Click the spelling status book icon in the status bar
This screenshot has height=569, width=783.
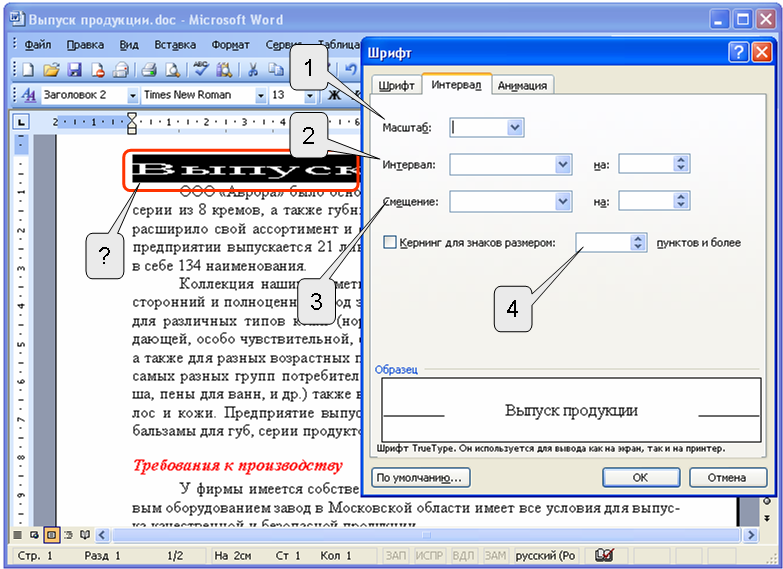click(605, 555)
